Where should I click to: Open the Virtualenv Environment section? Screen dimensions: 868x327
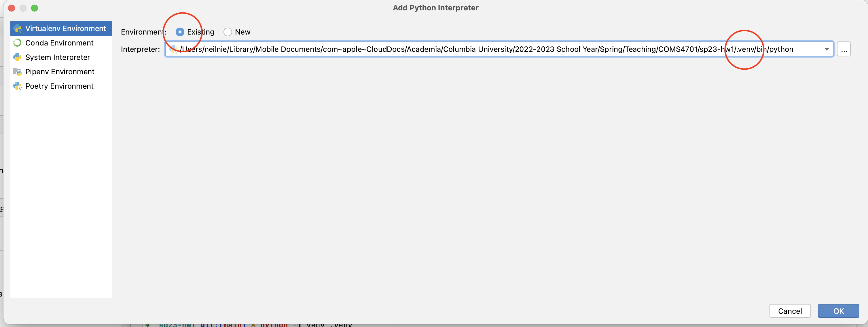click(x=65, y=28)
